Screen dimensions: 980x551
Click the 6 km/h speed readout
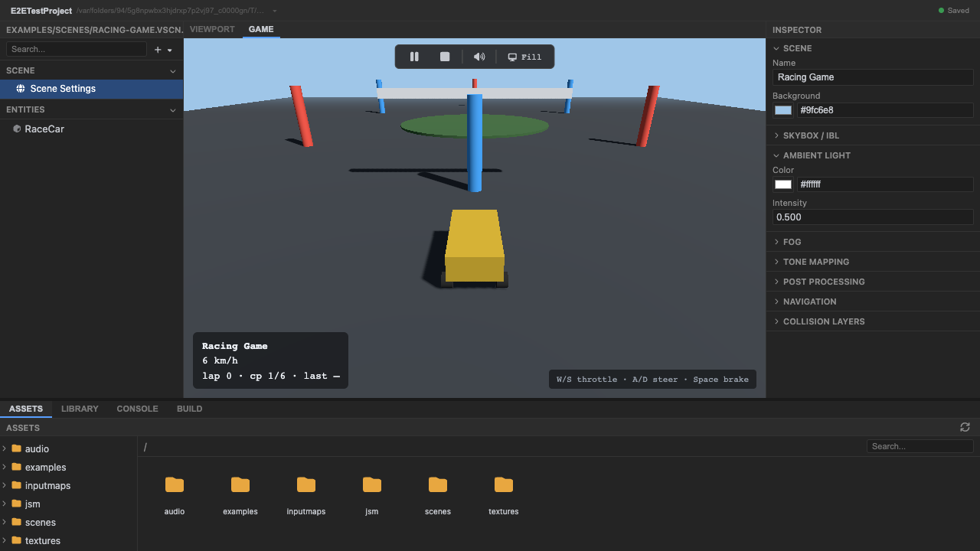[x=220, y=360]
